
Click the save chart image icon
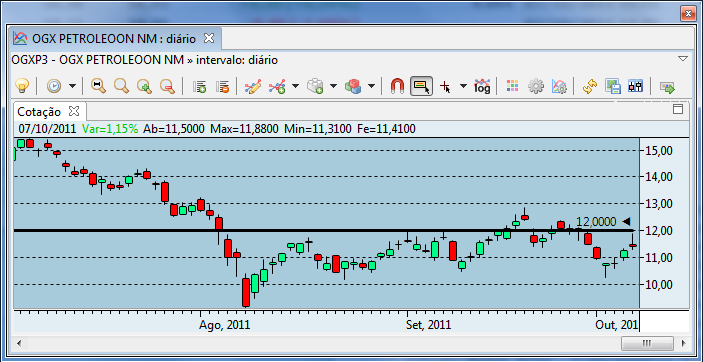[612, 85]
